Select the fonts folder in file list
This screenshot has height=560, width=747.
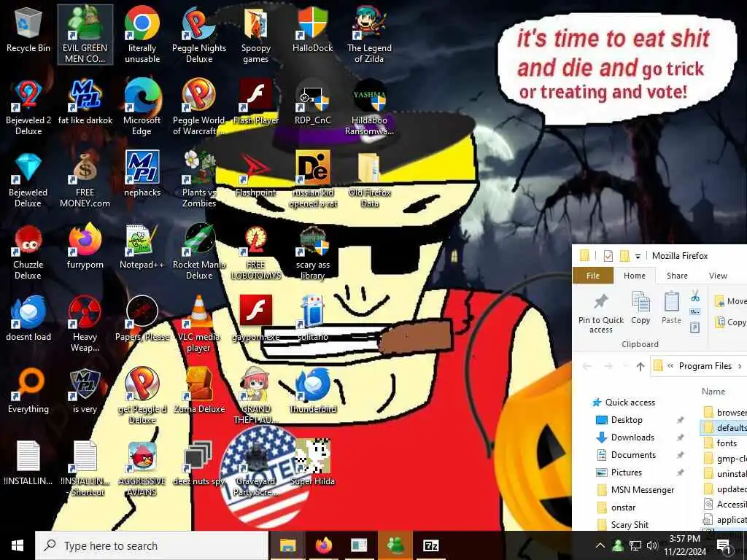coord(720,443)
